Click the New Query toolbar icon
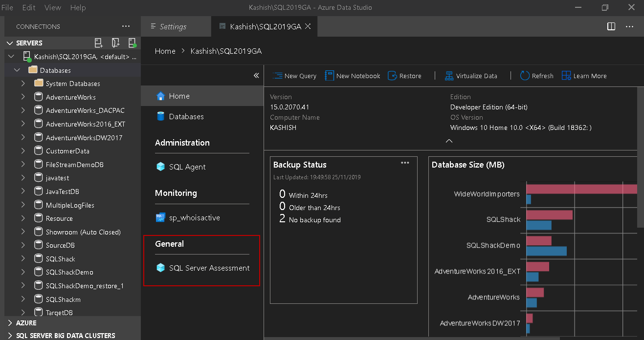Image resolution: width=644 pixels, height=340 pixels. click(x=278, y=76)
